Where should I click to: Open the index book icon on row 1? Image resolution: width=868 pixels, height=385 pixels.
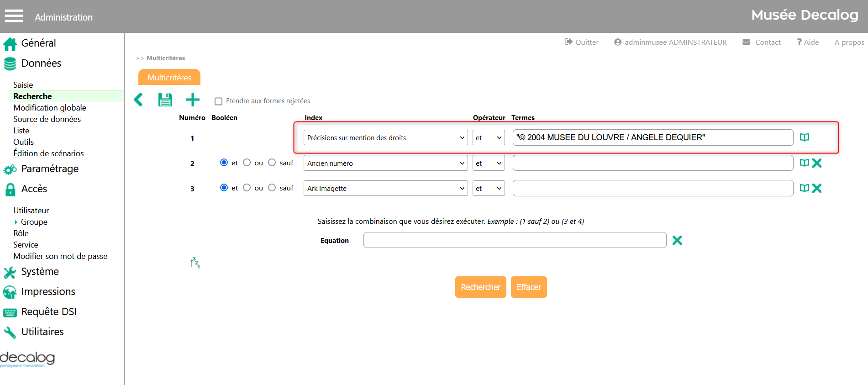804,137
